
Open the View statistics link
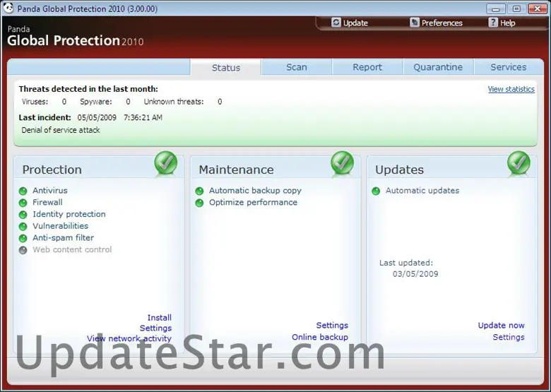(511, 89)
